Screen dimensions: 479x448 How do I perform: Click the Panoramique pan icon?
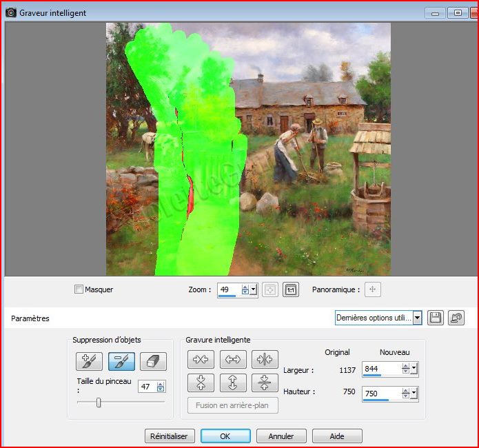point(372,289)
